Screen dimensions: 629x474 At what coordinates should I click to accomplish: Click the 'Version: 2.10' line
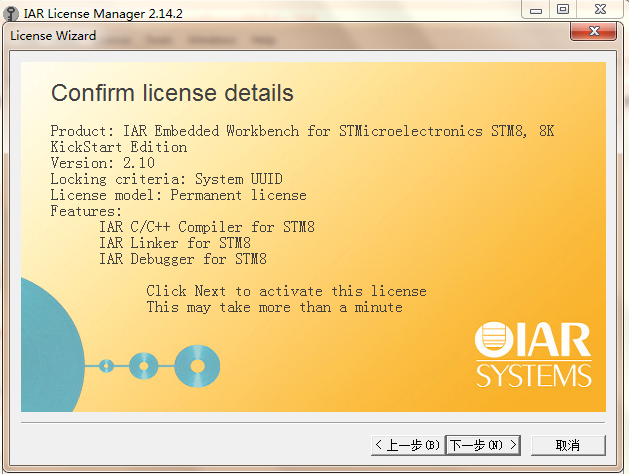pyautogui.click(x=103, y=163)
